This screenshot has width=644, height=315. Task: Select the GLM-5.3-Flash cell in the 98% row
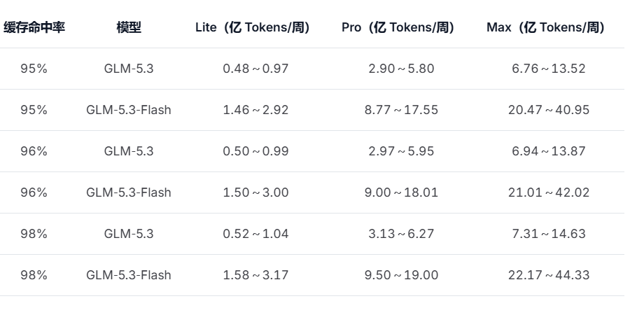(129, 275)
